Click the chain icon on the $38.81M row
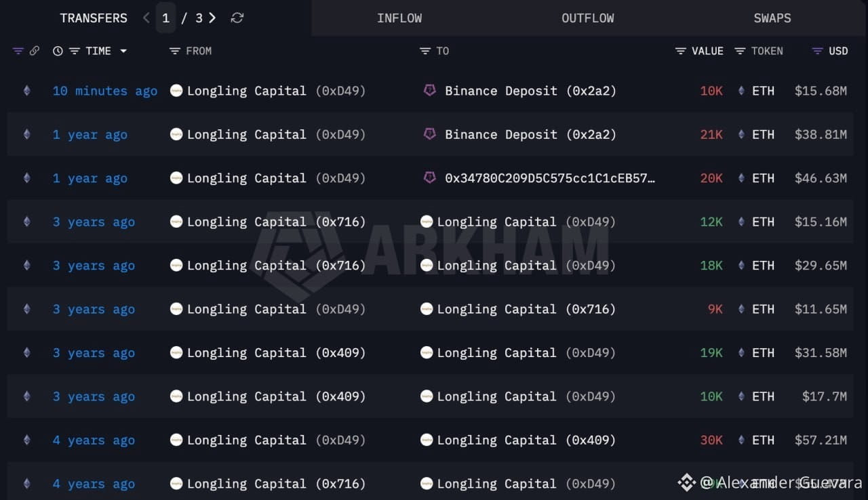Viewport: 868px width, 500px height. coord(27,135)
